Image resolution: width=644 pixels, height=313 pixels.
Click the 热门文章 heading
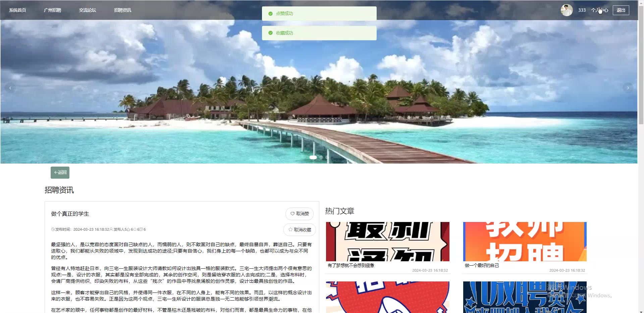tap(340, 211)
